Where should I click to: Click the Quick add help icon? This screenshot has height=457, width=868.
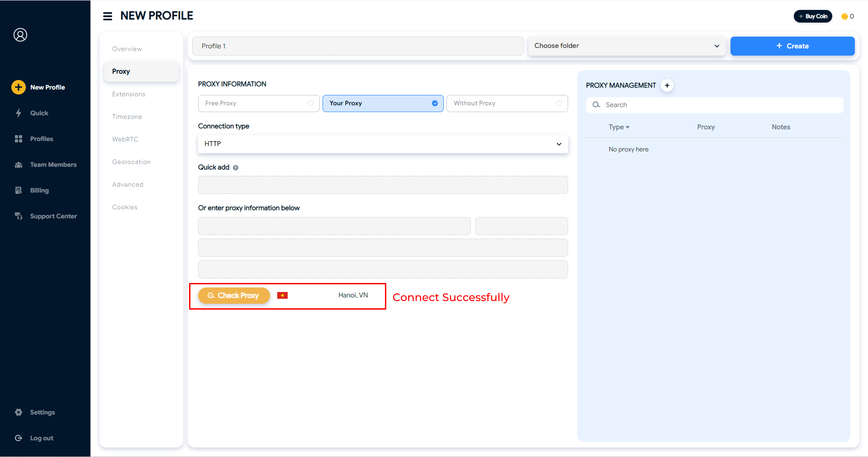coord(236,168)
